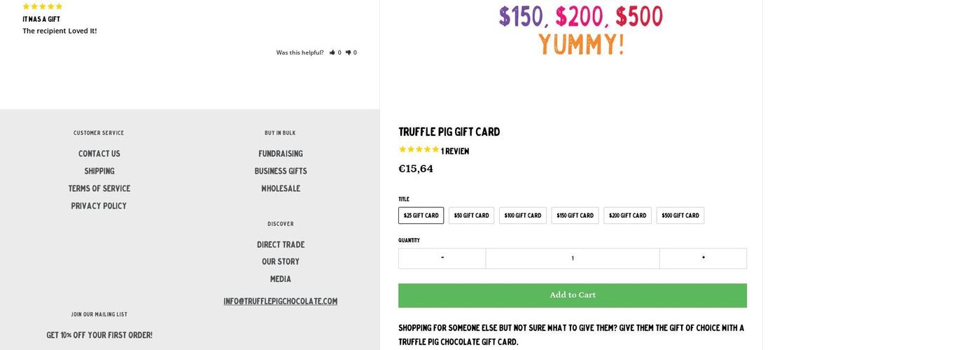Open the Our Story link

click(x=281, y=262)
